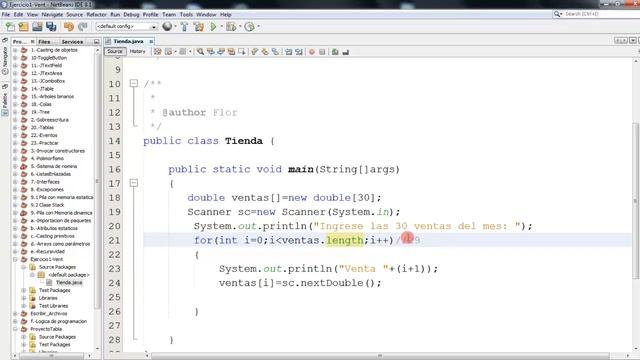The height and width of the screenshot is (360, 640).
Task: Collapse the ProyectoTabla project node
Action: tap(16, 329)
